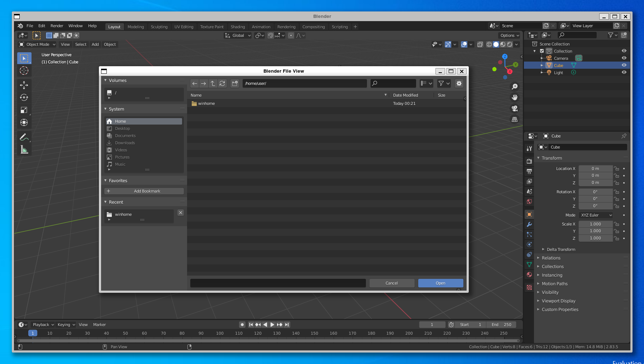The image size is (644, 364).
Task: Click frame 100 on the timeline
Action: (220, 333)
